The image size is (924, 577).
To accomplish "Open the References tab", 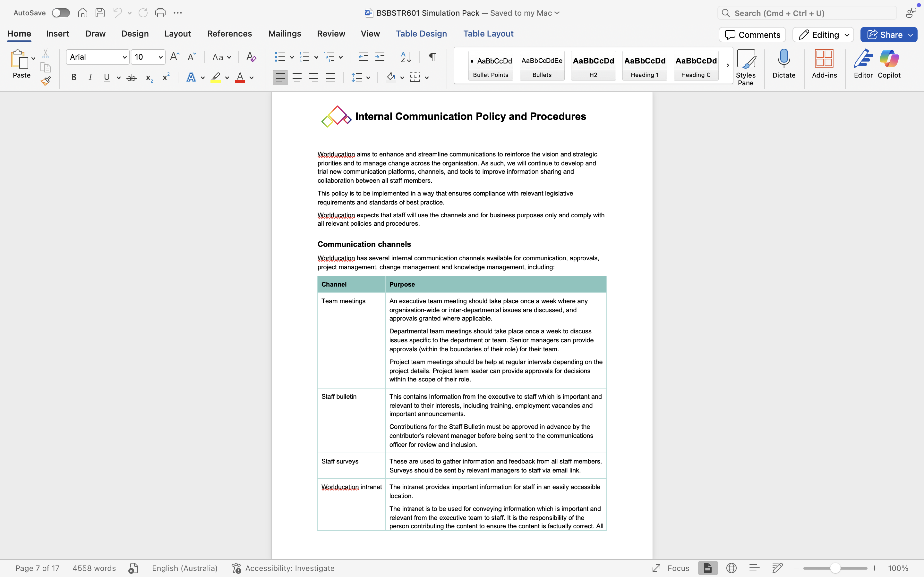I will pos(229,34).
